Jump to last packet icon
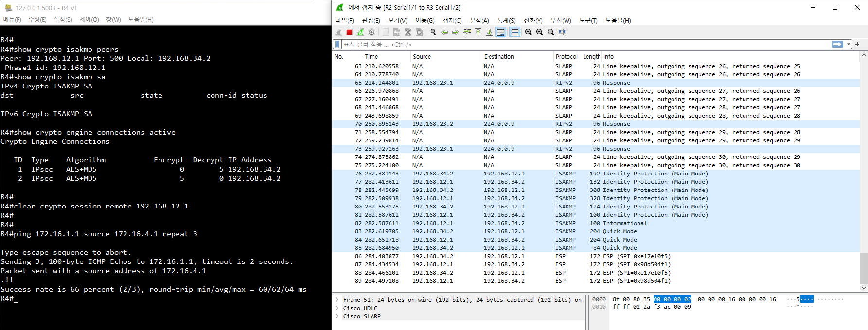Screen dimensions: 868x330 coord(489,32)
